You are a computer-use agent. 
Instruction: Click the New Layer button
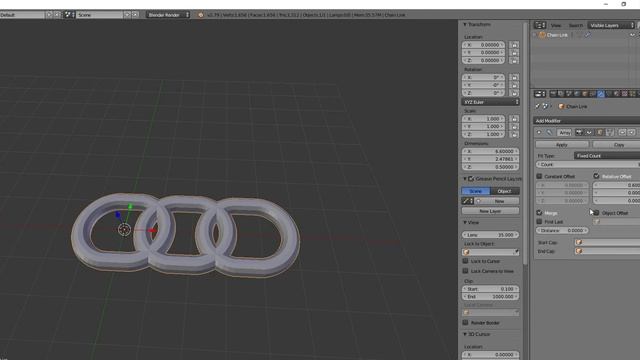pos(491,211)
